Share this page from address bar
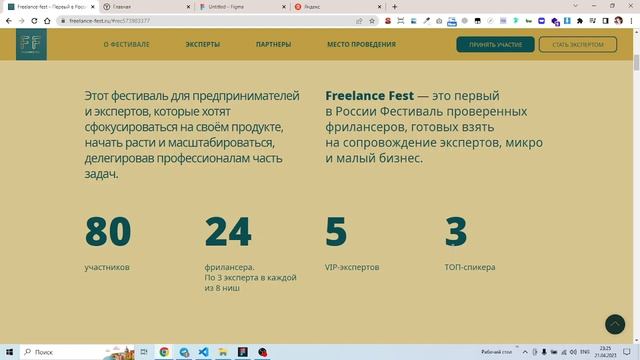 coord(359,21)
